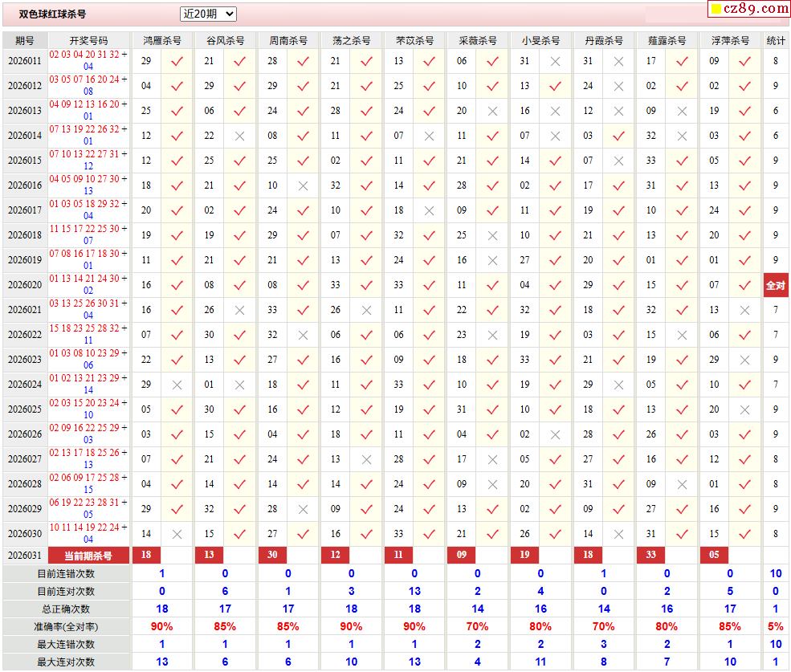Click the period number 2026025
The height and width of the screenshot is (672, 791).
[x=25, y=409]
